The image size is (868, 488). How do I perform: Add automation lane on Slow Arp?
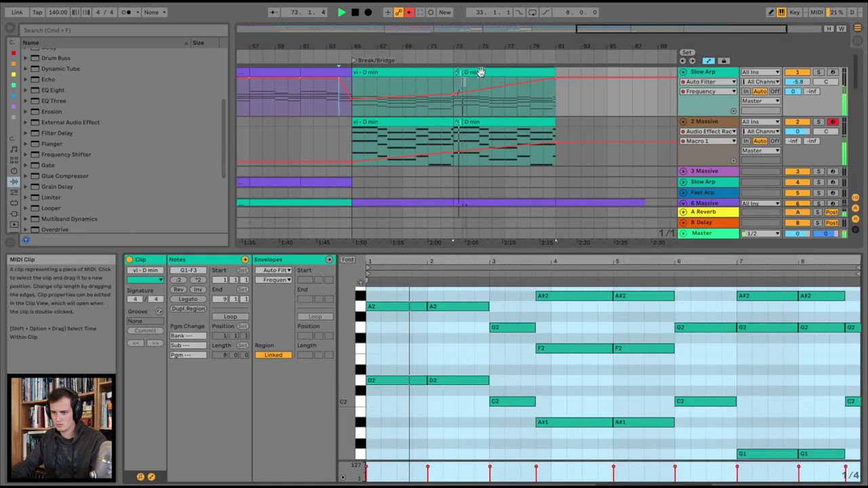pyautogui.click(x=733, y=111)
